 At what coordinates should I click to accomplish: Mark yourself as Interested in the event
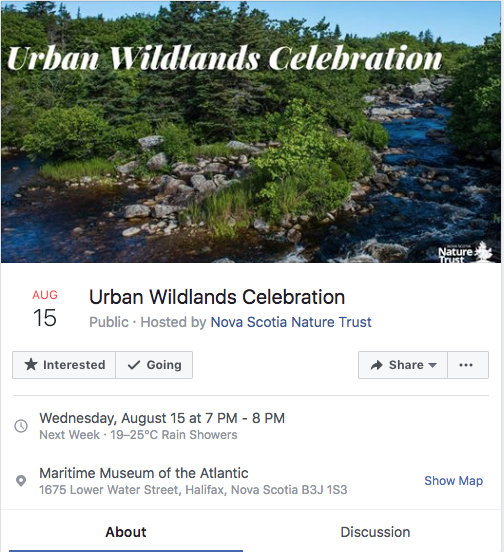click(64, 365)
